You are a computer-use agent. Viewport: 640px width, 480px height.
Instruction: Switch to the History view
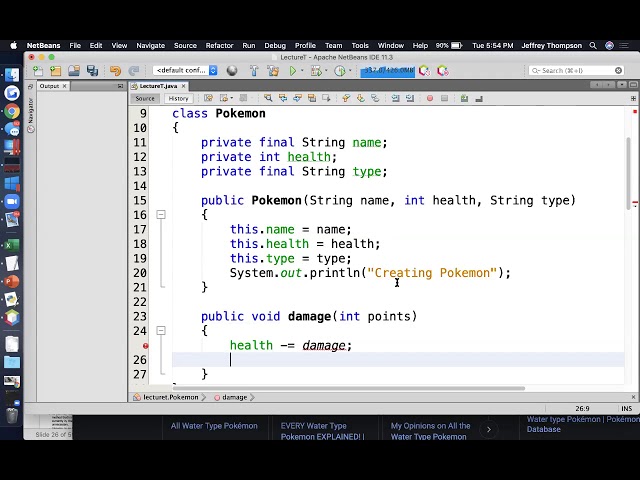pyautogui.click(x=178, y=98)
